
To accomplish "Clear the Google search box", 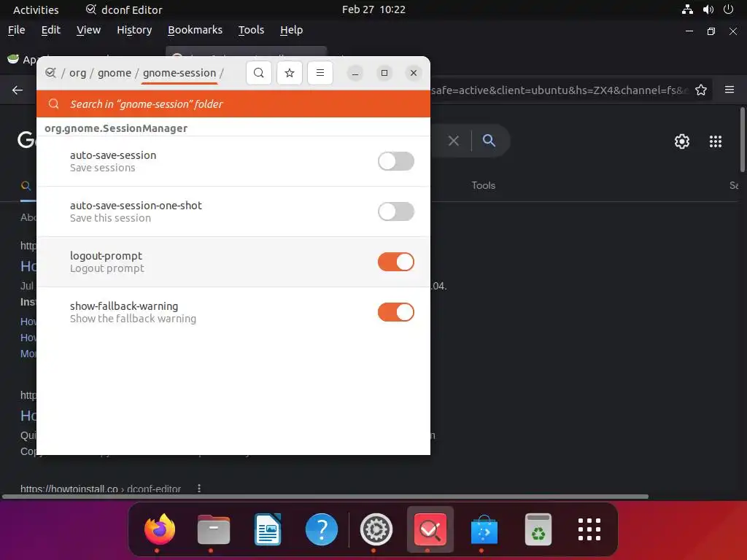I will point(454,141).
